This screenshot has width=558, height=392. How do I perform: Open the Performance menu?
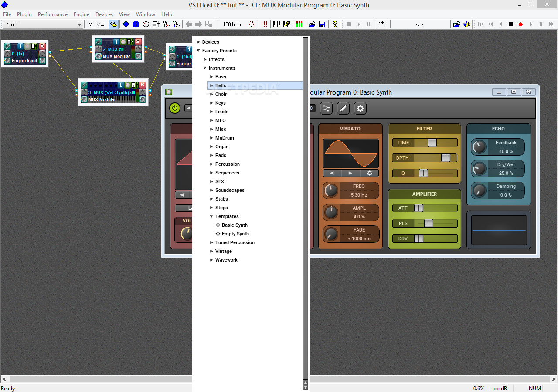click(53, 14)
